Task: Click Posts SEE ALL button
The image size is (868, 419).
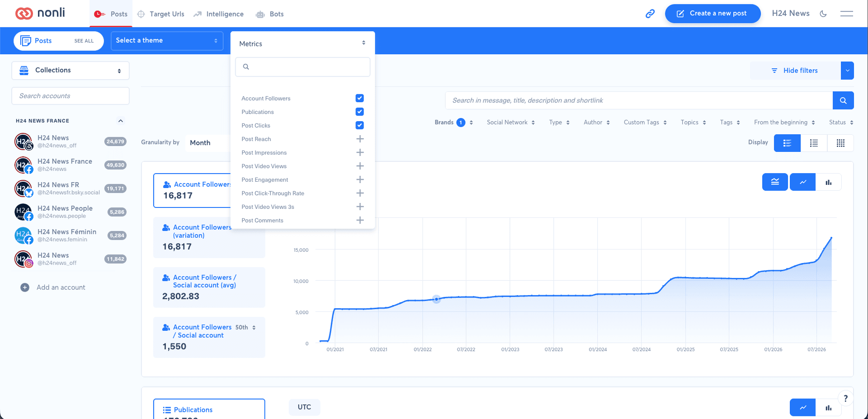Action: point(58,41)
